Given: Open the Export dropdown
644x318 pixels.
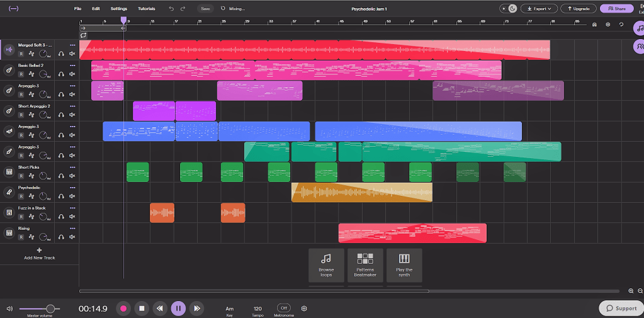Looking at the screenshot, I should coord(539,9).
